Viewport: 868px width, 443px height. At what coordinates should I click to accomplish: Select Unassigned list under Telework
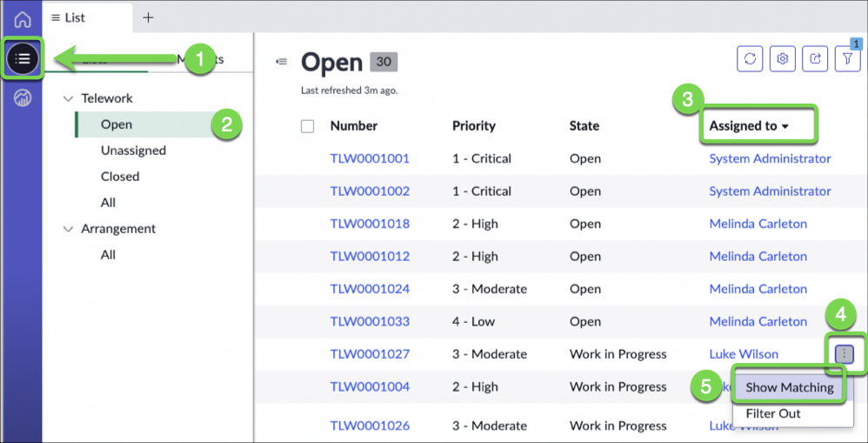click(x=133, y=151)
